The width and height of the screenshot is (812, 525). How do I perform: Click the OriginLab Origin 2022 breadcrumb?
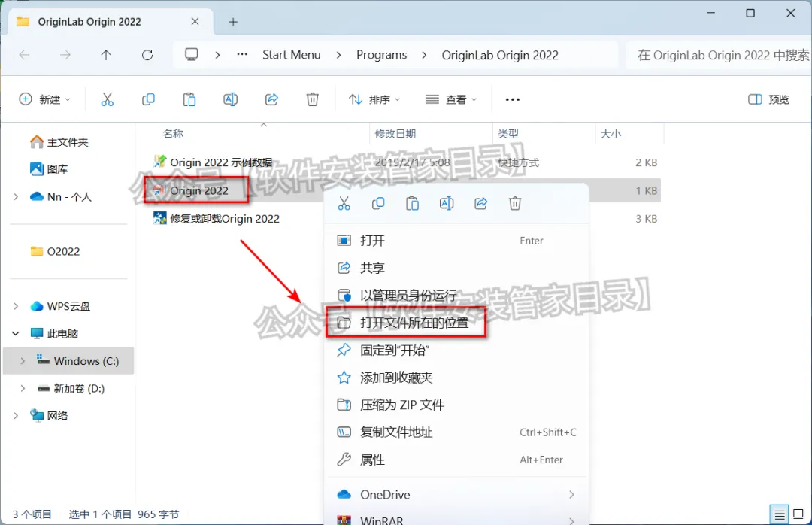500,56
